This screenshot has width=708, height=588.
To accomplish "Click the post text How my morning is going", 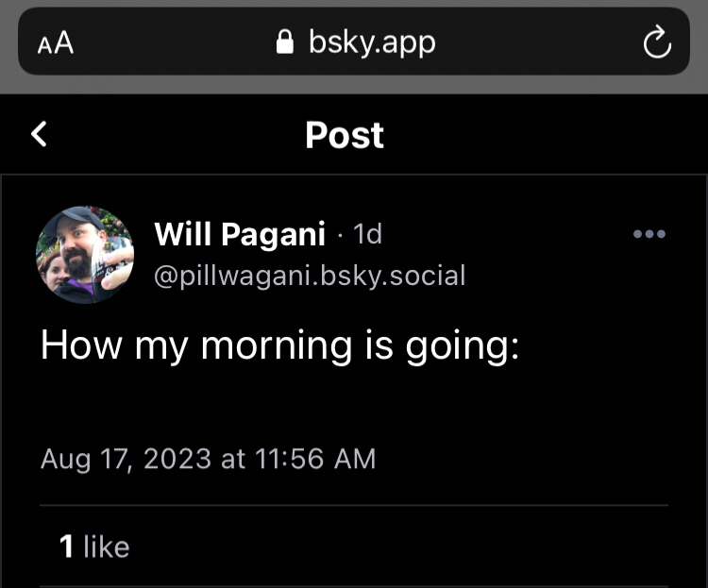I will [279, 346].
